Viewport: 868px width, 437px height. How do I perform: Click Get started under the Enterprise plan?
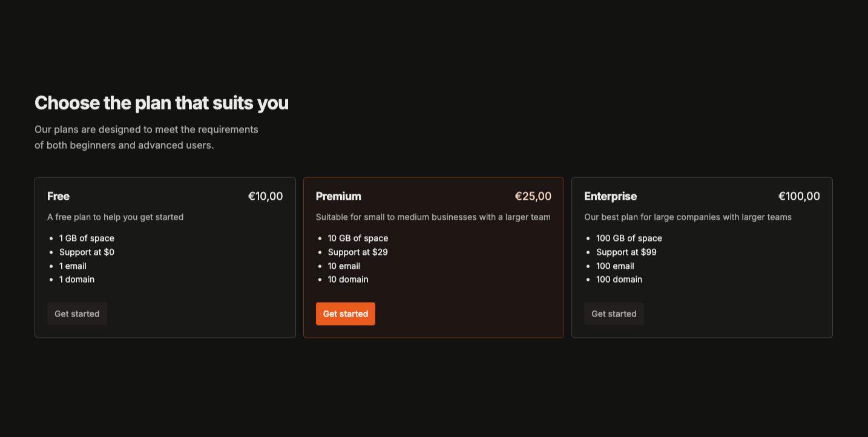614,314
